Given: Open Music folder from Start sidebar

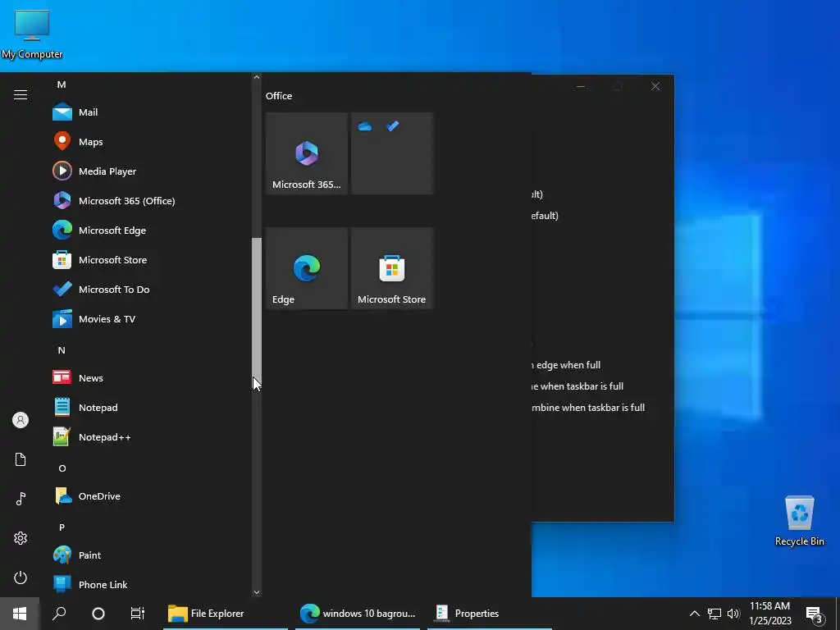Looking at the screenshot, I should coord(21,499).
